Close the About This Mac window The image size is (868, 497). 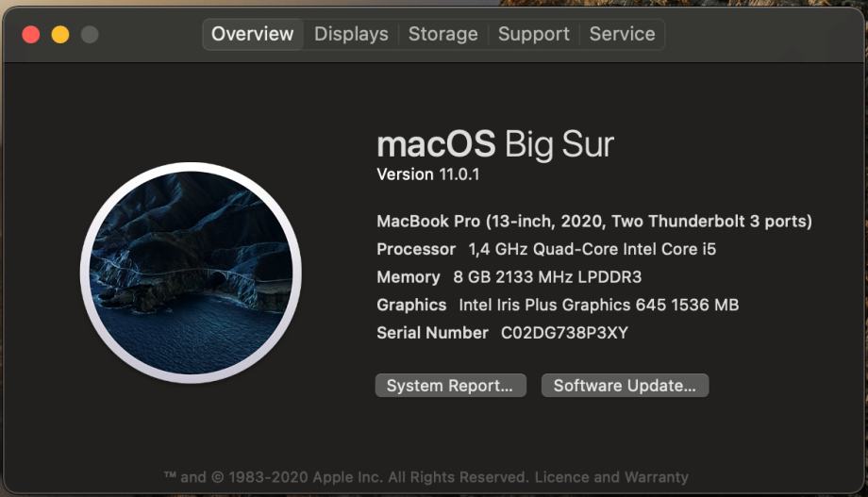click(31, 34)
